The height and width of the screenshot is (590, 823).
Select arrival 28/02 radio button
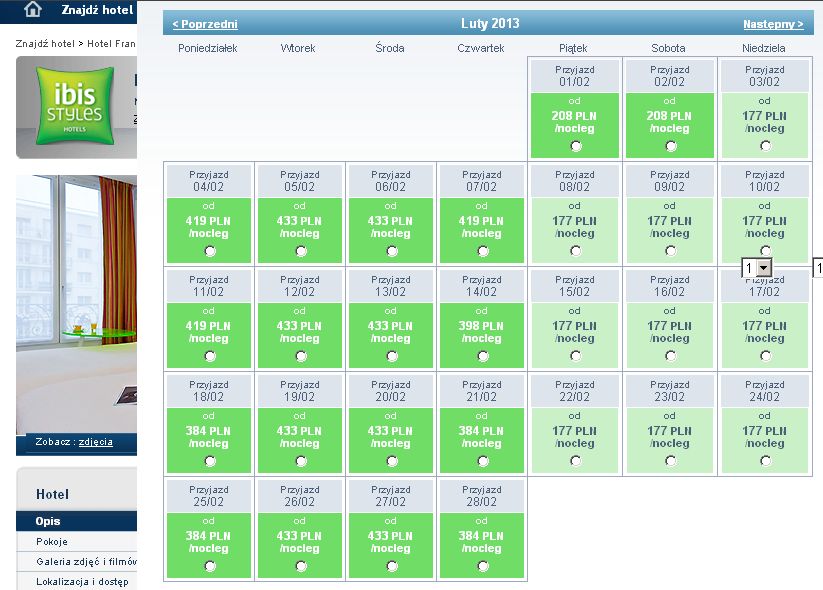482,566
